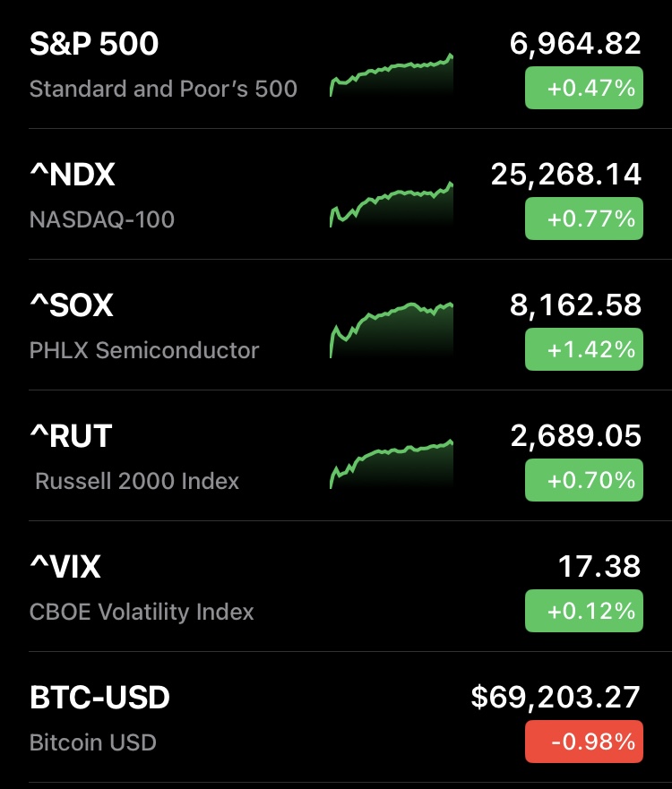Screen dimensions: 672x789
Task: Select the S&P 500 ticker symbol
Action: tap(94, 44)
